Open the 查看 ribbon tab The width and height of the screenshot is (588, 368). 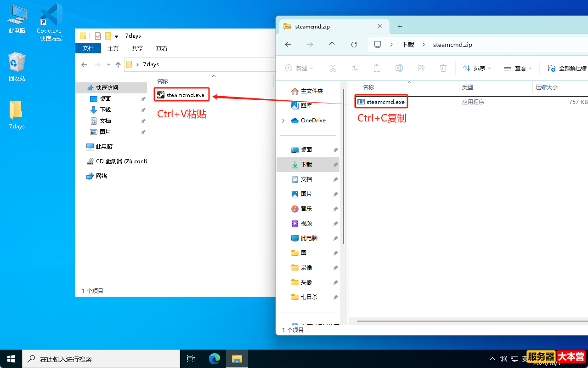tap(162, 48)
